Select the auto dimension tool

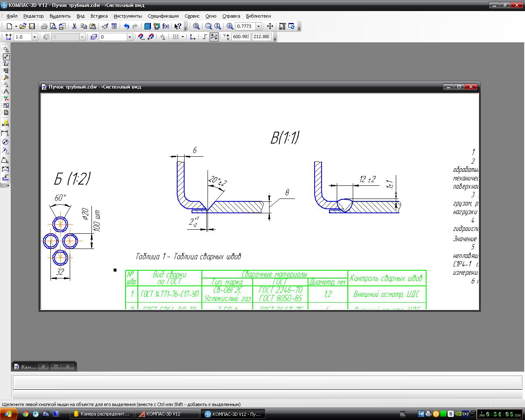pyautogui.click(x=5, y=123)
